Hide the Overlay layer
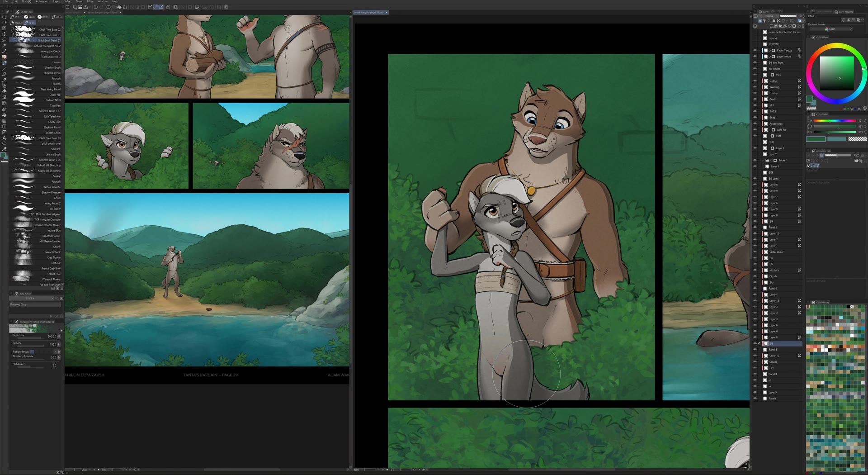This screenshot has height=475, width=868. (x=755, y=93)
